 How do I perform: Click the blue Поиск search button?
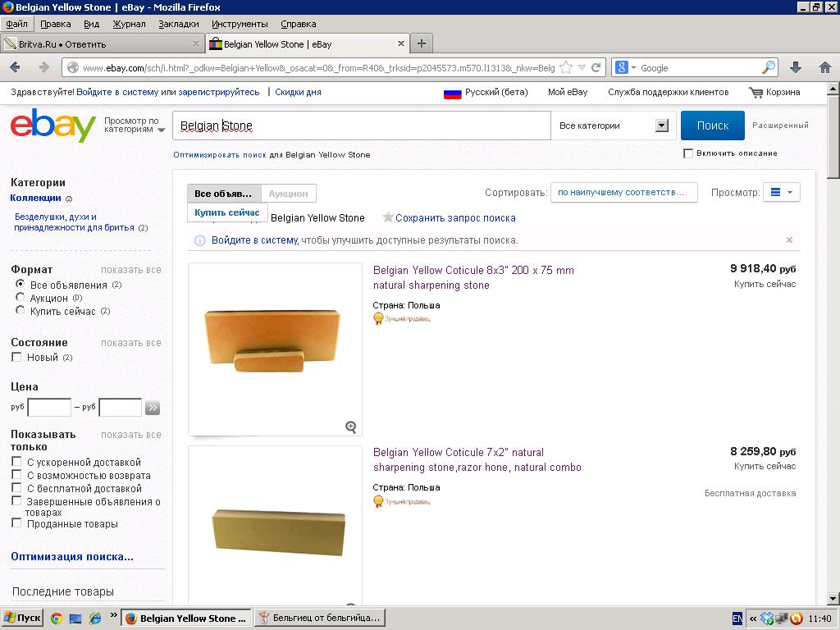pyautogui.click(x=712, y=126)
